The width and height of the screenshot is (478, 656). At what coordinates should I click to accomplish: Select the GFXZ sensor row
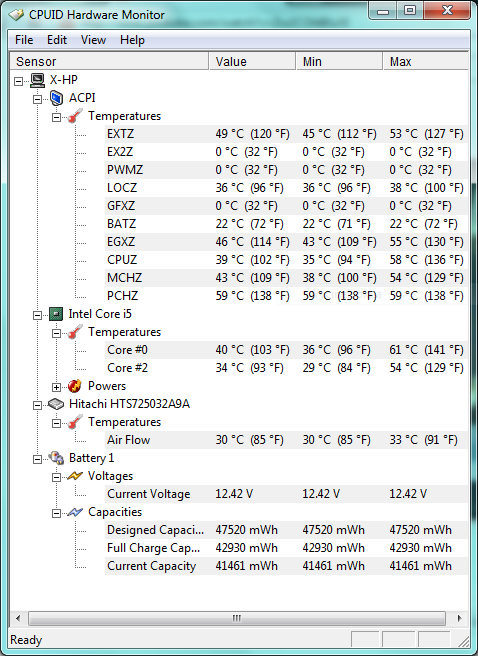click(286, 206)
